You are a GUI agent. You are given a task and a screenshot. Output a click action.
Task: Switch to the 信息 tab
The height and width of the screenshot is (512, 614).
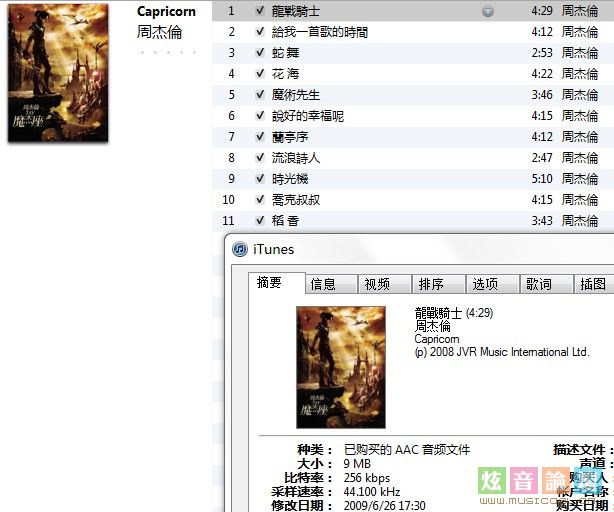[x=331, y=284]
